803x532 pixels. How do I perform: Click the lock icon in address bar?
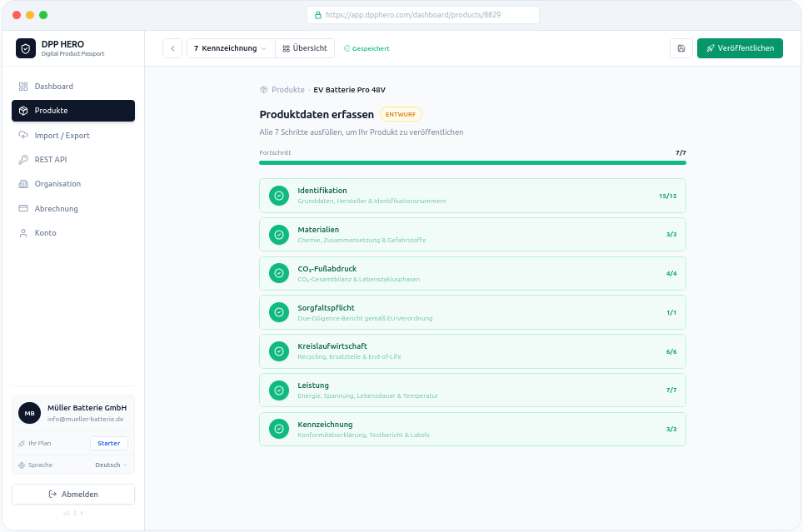click(x=317, y=15)
